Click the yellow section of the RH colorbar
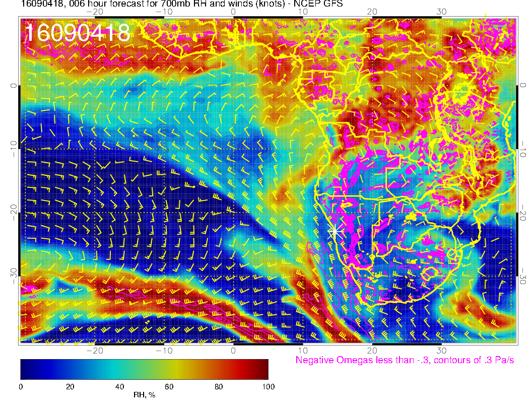 (x=169, y=369)
